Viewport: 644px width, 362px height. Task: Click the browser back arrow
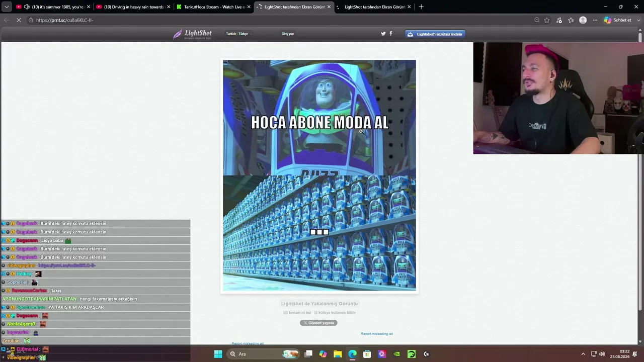(6, 20)
